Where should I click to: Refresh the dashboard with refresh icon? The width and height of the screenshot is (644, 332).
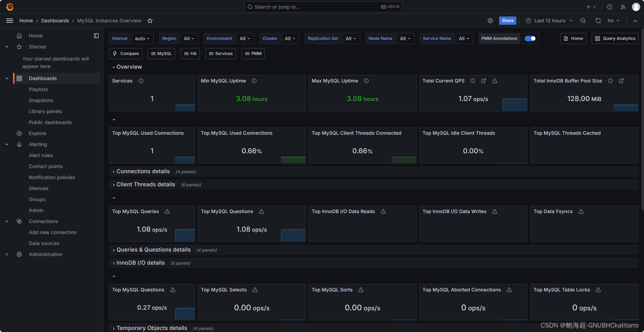(x=598, y=21)
